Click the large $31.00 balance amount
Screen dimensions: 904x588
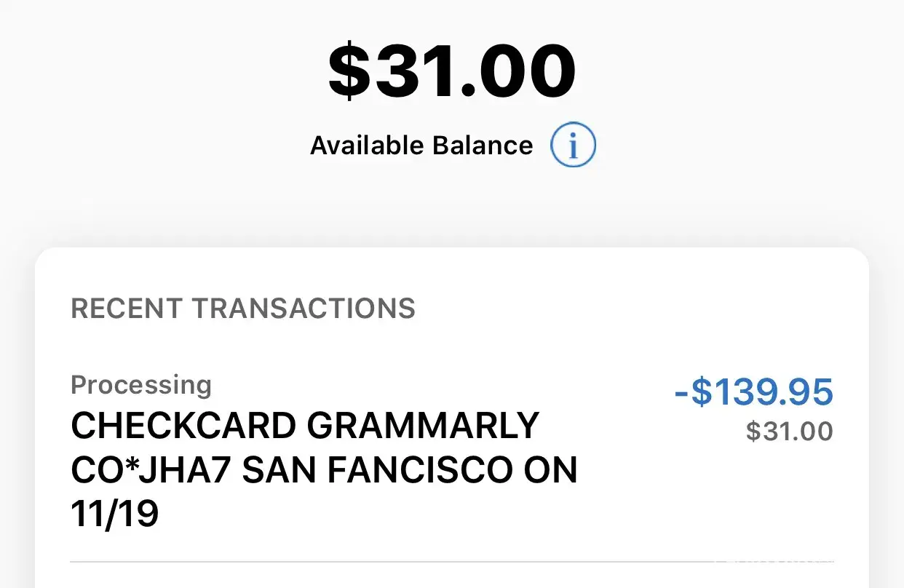pos(451,71)
